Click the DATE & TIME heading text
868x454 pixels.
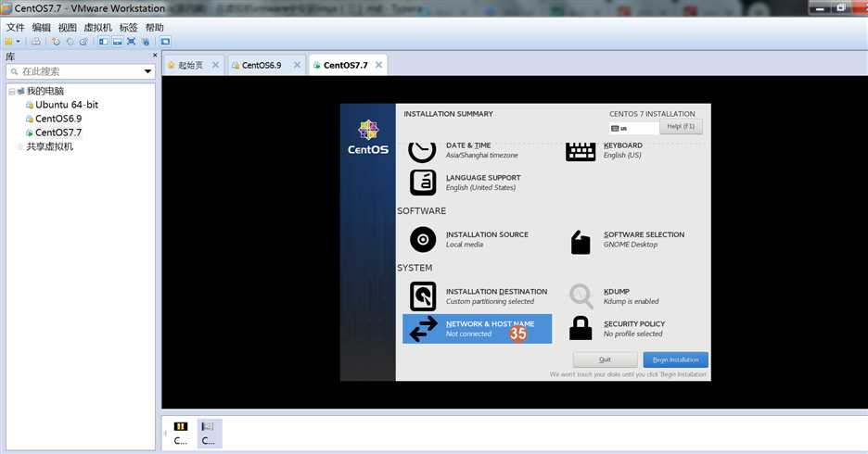pyautogui.click(x=468, y=145)
